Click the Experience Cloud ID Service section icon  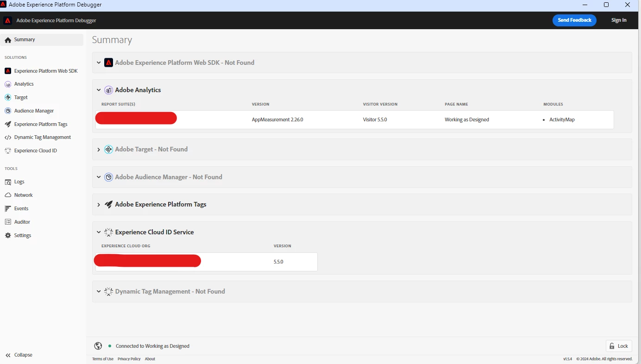point(108,232)
